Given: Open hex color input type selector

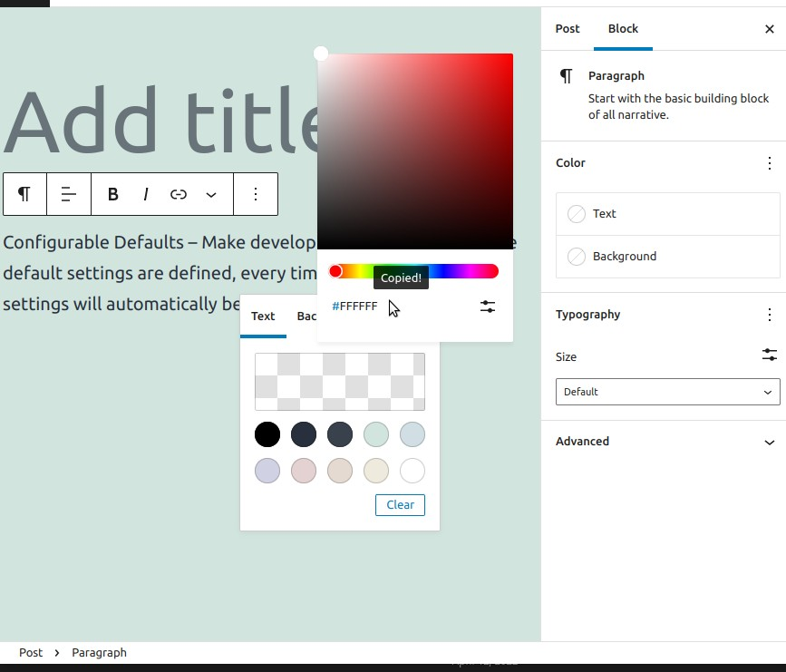Looking at the screenshot, I should pyautogui.click(x=487, y=307).
